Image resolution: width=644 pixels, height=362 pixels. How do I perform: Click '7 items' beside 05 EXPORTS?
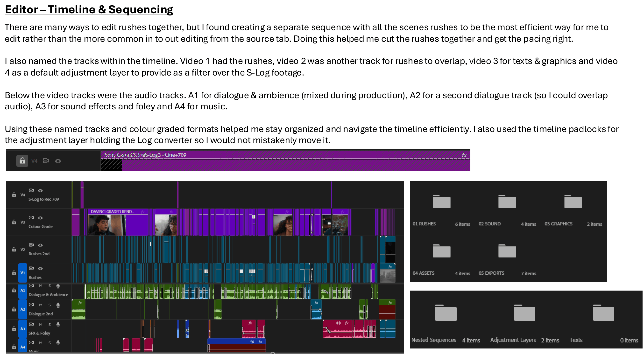coord(529,273)
